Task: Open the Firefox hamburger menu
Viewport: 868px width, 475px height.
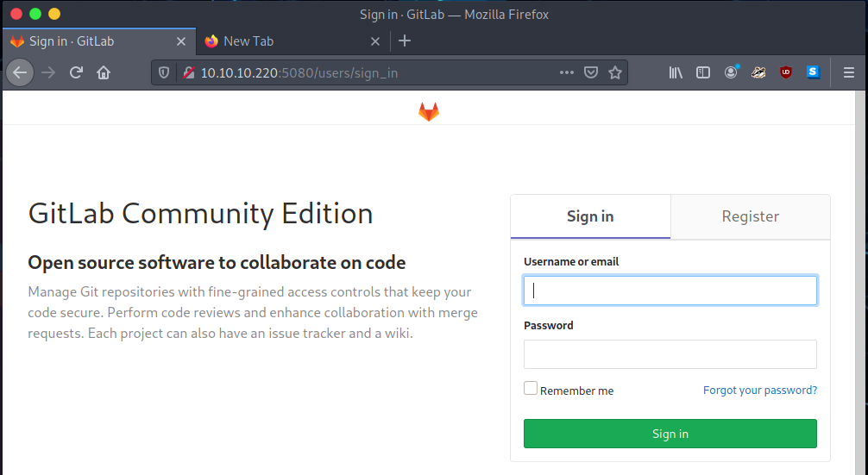Action: 849,72
